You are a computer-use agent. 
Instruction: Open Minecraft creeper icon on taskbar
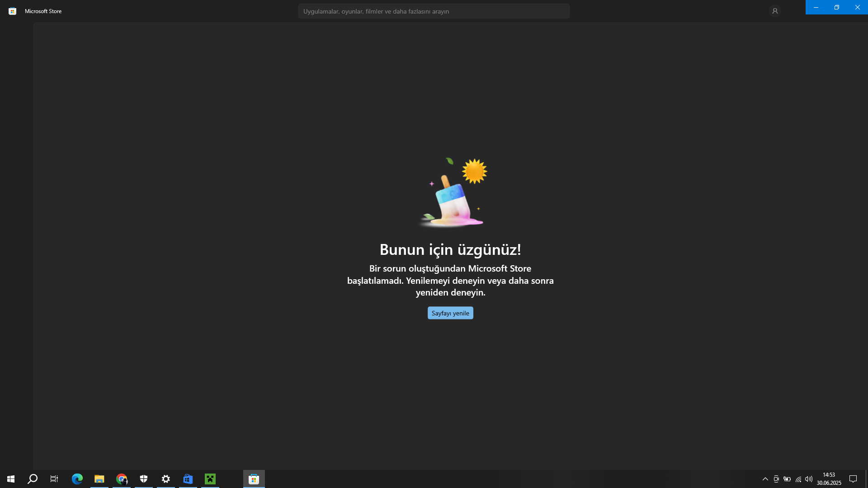coord(210,479)
